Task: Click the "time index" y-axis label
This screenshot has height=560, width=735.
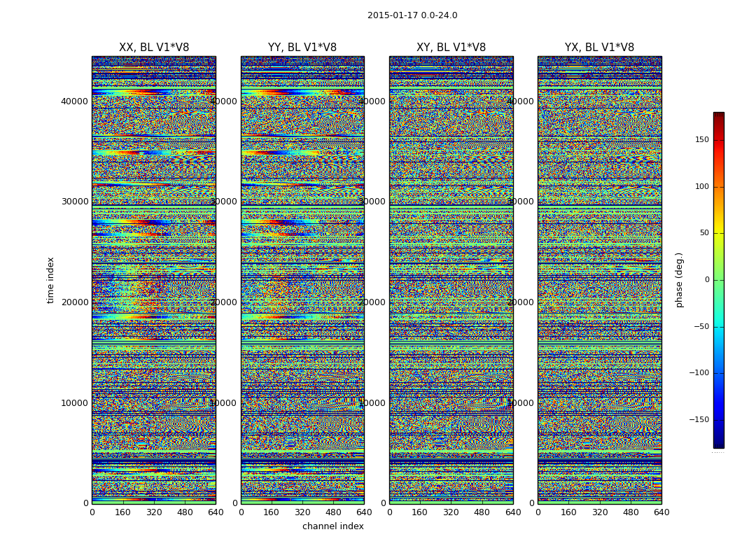Action: click(50, 280)
